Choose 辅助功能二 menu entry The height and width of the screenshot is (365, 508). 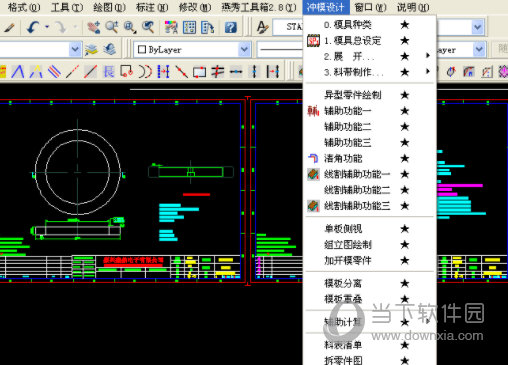tap(369, 127)
